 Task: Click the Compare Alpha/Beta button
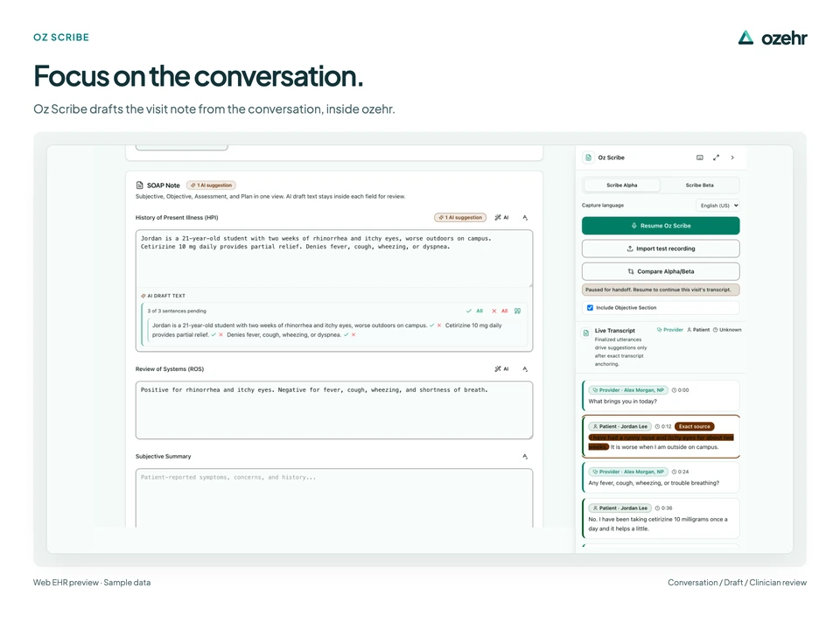coord(661,271)
